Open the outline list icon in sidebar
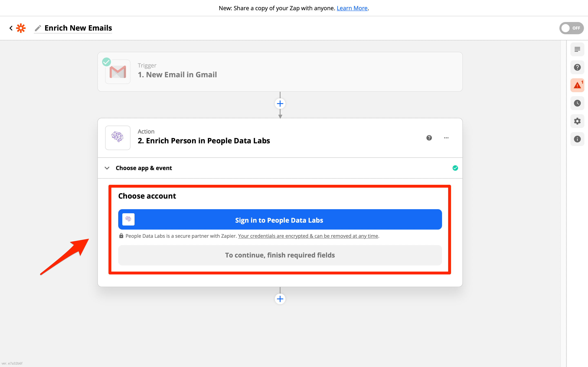588x367 pixels. 577,50
